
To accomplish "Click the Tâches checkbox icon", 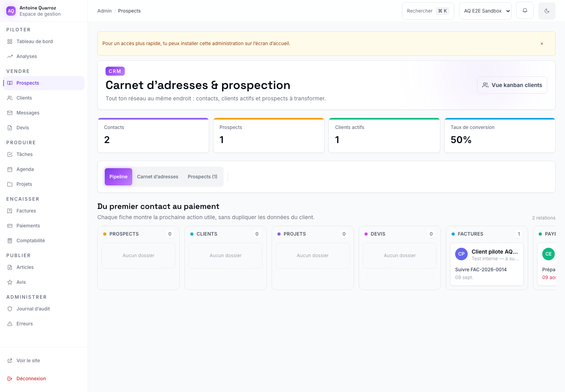I will 10,154.
